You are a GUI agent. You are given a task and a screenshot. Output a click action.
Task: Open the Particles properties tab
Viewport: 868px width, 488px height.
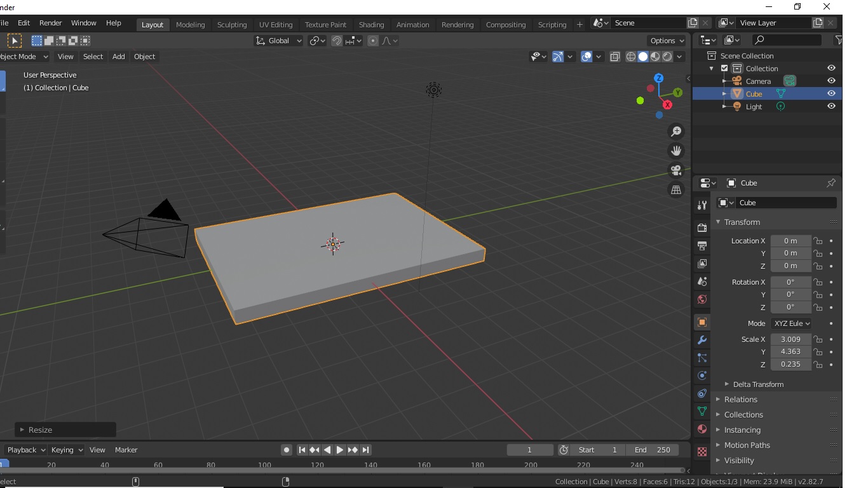(702, 358)
